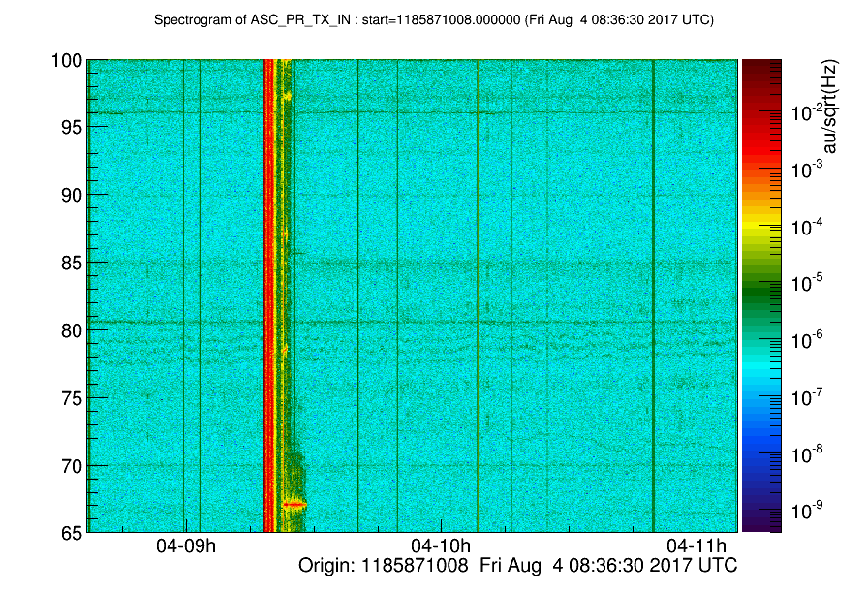Click the time axis label 04-10h
Viewport: 868px width, 592px height.
[441, 546]
